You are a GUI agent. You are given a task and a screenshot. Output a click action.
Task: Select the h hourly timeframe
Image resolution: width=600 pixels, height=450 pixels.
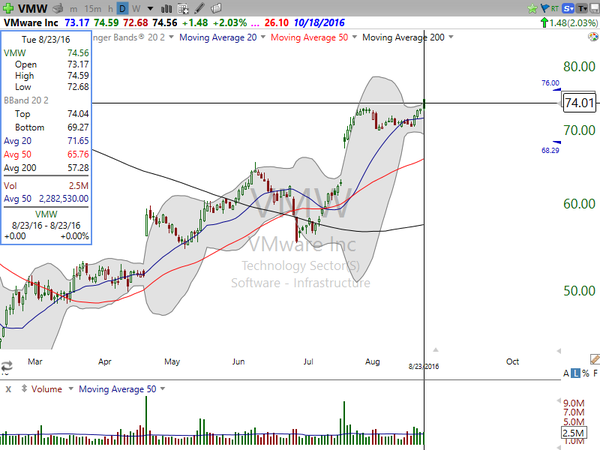(x=110, y=8)
